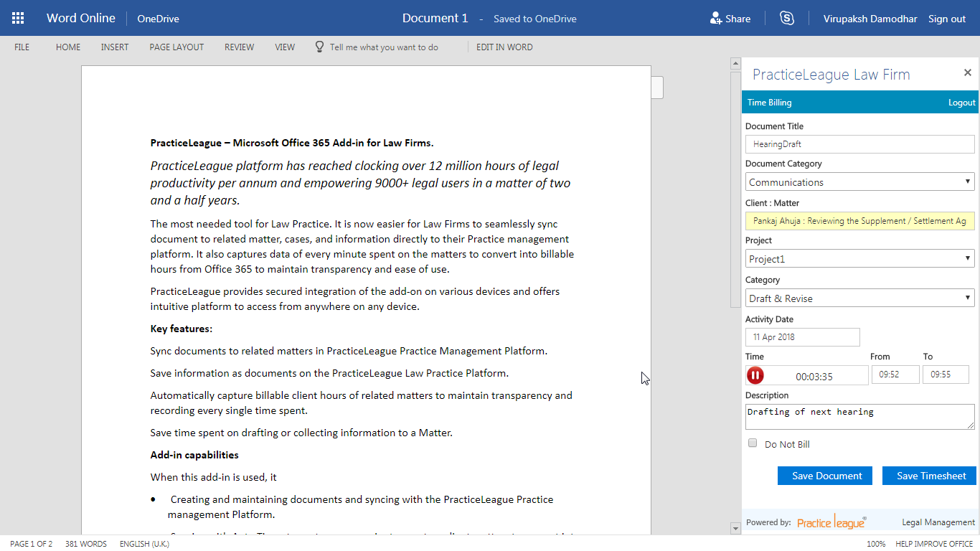Log out of the Time Billing panel
Screen dimensions: 980x551
pos(962,103)
